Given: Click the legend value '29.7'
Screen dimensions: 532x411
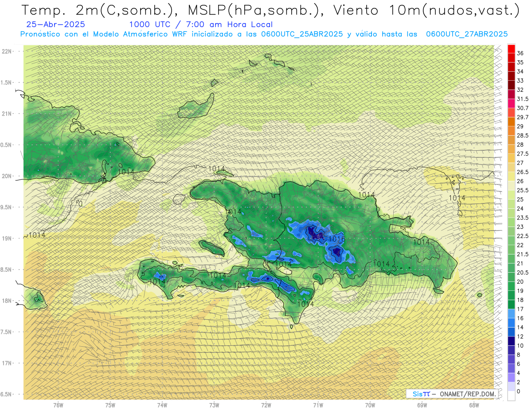Looking at the screenshot, I should (522, 117).
